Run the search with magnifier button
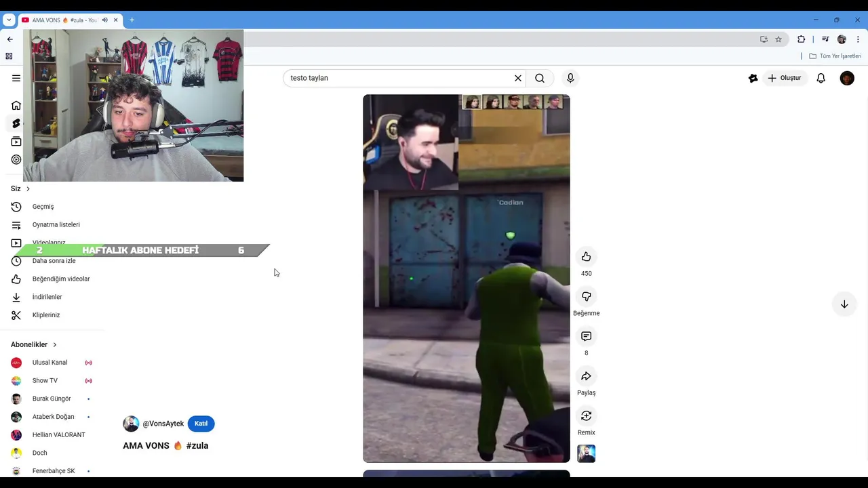The height and width of the screenshot is (488, 868). click(x=540, y=78)
